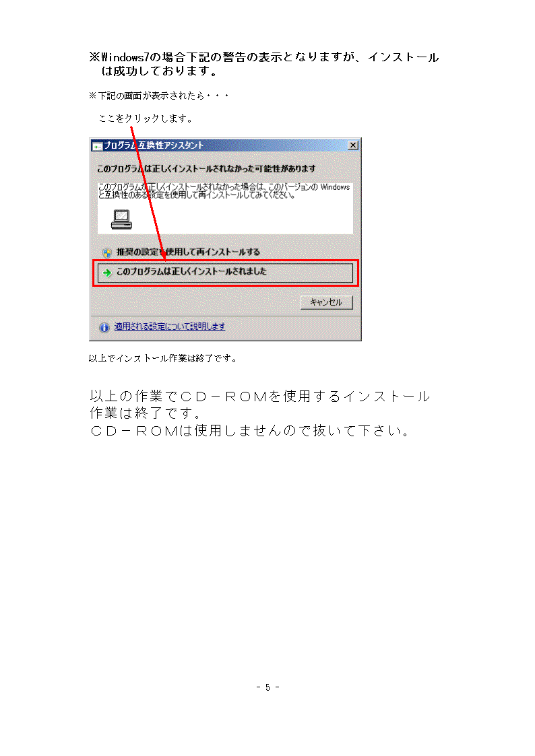The height and width of the screenshot is (756, 535).
Task: Choose 推奨の設定を使用して再インストールする
Action: (188, 252)
